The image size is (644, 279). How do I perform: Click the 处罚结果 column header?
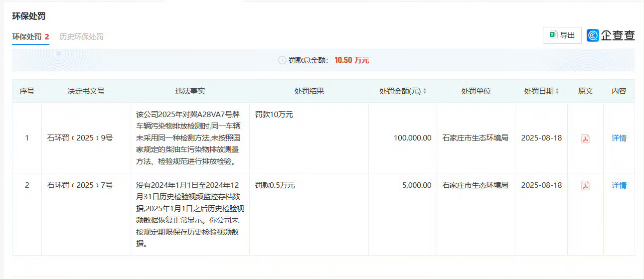(x=309, y=91)
